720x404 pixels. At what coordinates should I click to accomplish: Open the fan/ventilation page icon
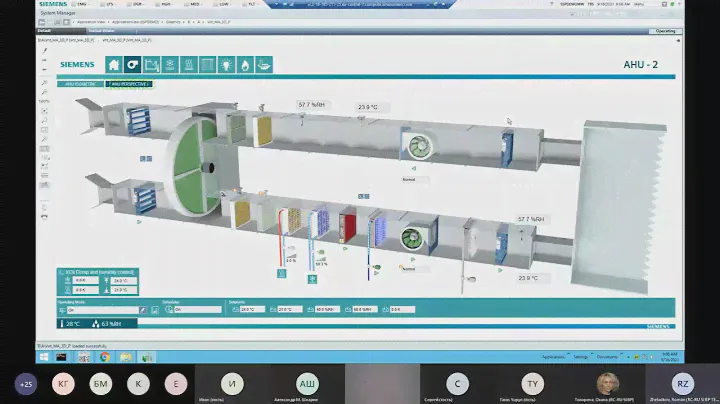coord(132,65)
